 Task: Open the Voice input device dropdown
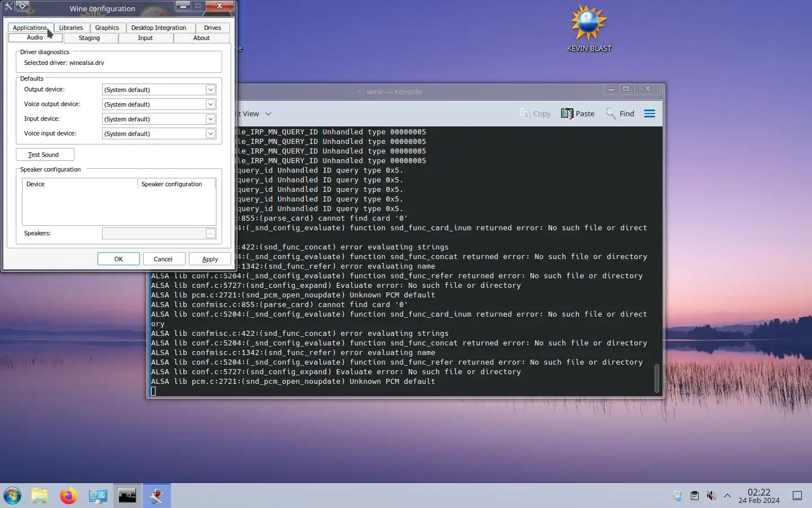(210, 134)
